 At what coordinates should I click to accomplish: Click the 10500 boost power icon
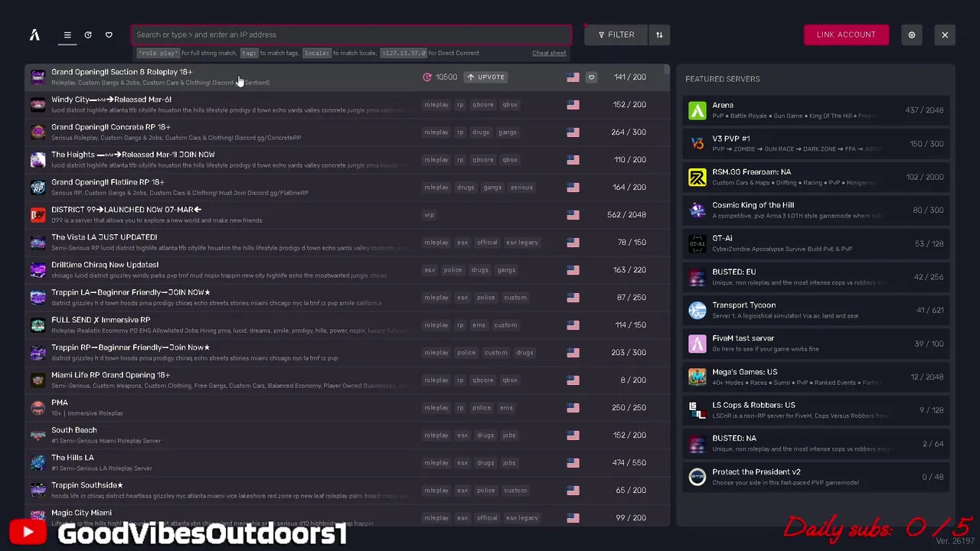pos(427,77)
